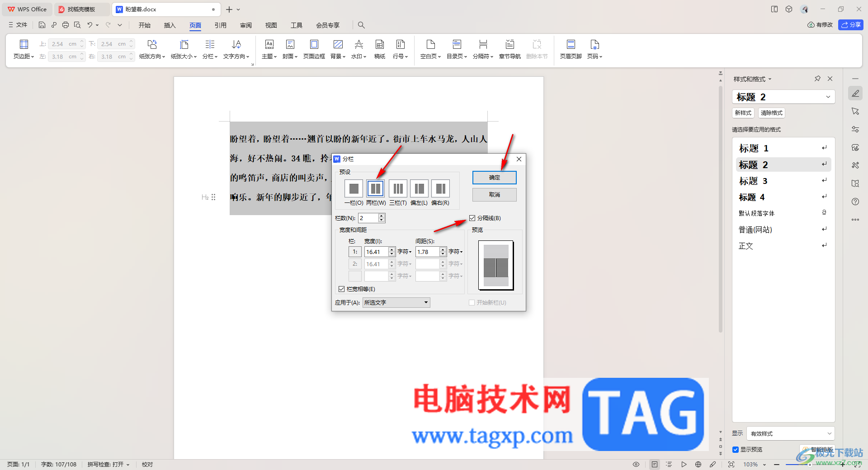Increase the 栏数 column count stepper
This screenshot has width=868, height=470.
point(382,216)
